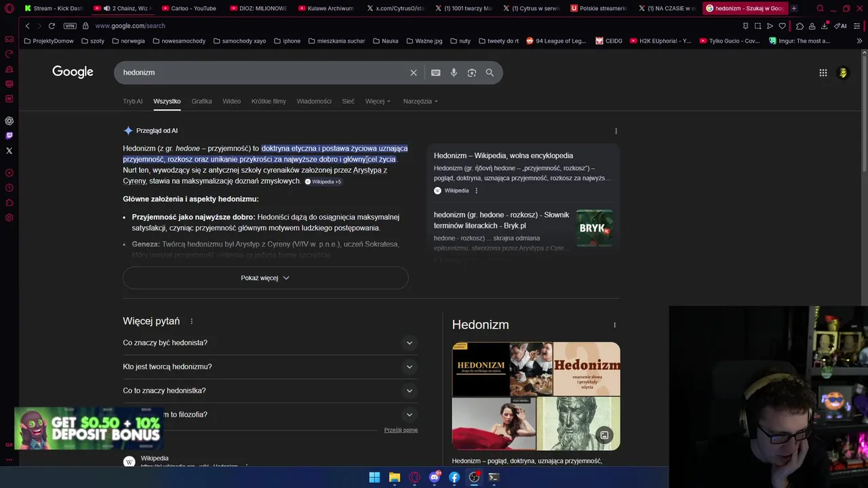The width and height of the screenshot is (868, 488).
Task: Open the norwegia bookmarks folder
Action: coord(128,41)
